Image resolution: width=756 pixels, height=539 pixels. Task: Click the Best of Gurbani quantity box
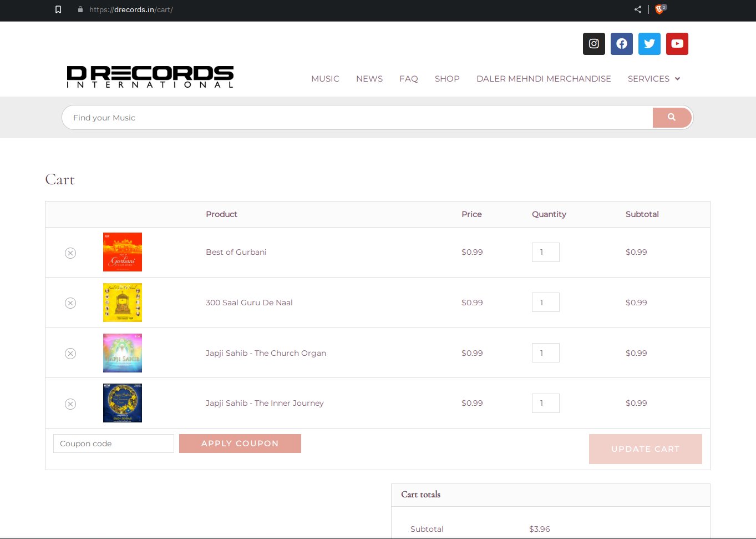pos(546,252)
